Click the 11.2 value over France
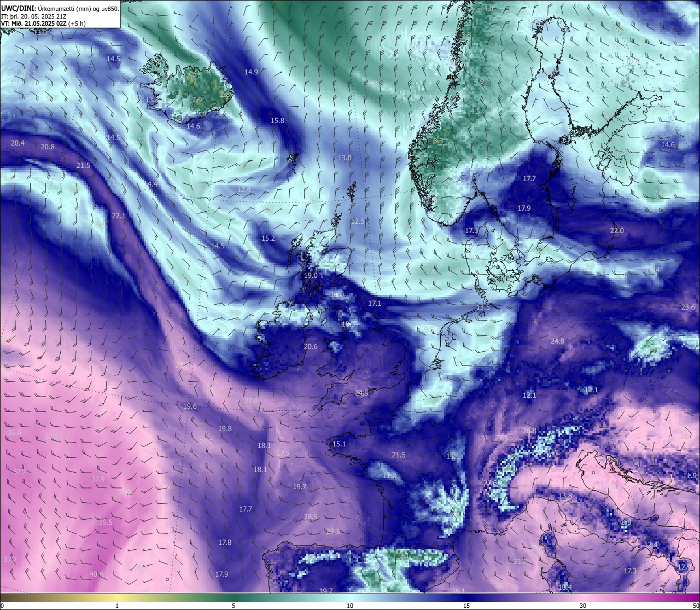Screen dimensions: 700x610 (x=389, y=476)
